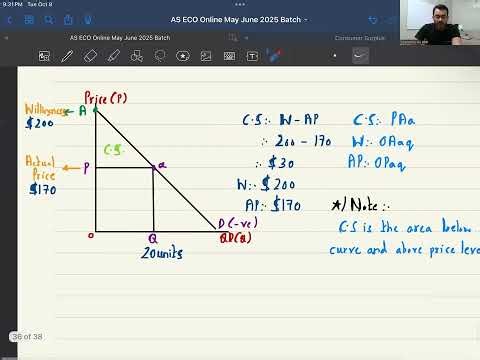Choose the small dot stroke thickness
Image resolution: width=480 pixels, height=360 pixels.
335,56
